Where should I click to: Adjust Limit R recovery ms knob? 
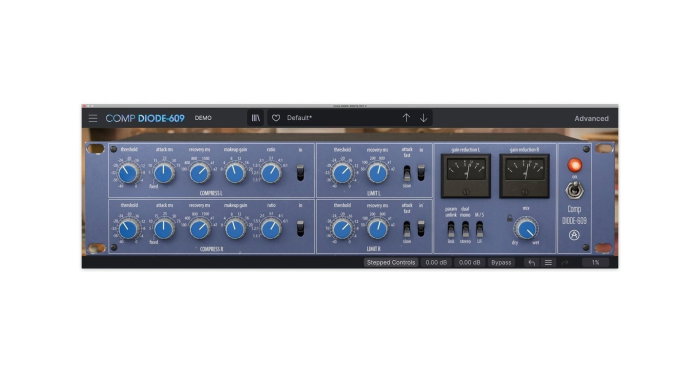[378, 229]
